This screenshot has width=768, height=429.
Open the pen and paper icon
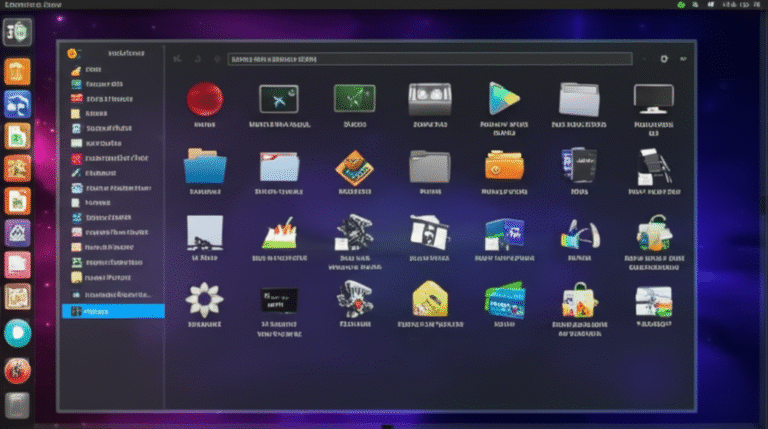pos(654,167)
